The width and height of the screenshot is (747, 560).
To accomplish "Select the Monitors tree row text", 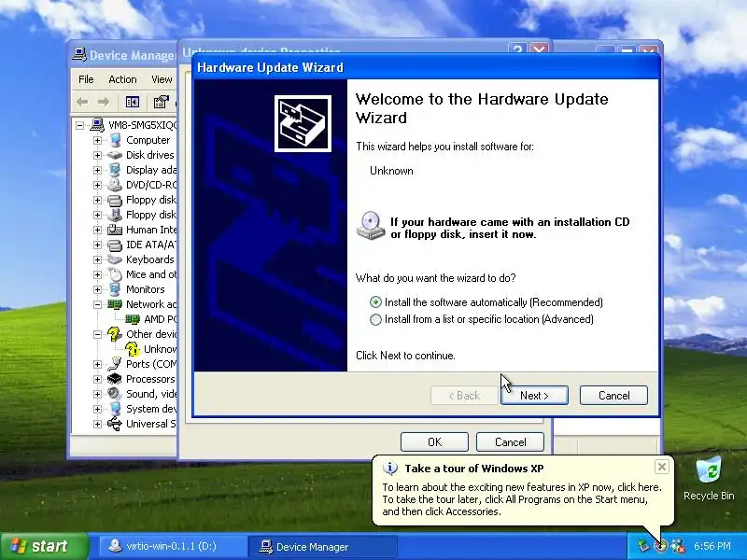I will tap(146, 289).
